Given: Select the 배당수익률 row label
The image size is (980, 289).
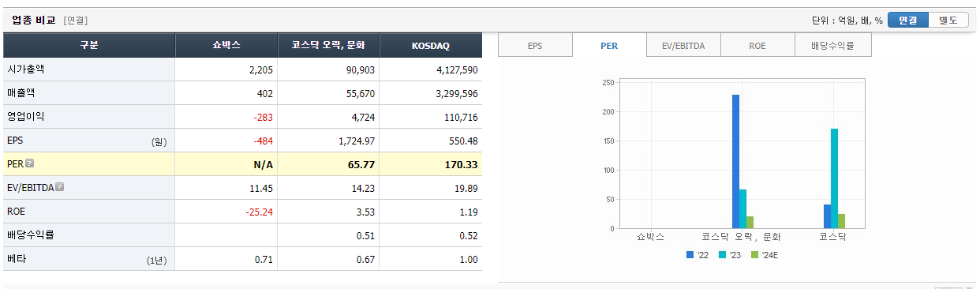Looking at the screenshot, I should tap(31, 235).
